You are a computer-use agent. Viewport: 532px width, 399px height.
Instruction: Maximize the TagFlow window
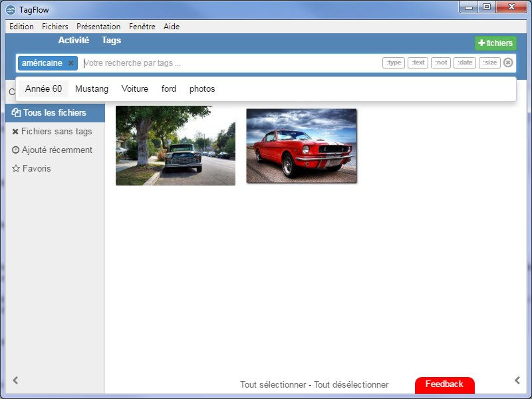pos(487,7)
